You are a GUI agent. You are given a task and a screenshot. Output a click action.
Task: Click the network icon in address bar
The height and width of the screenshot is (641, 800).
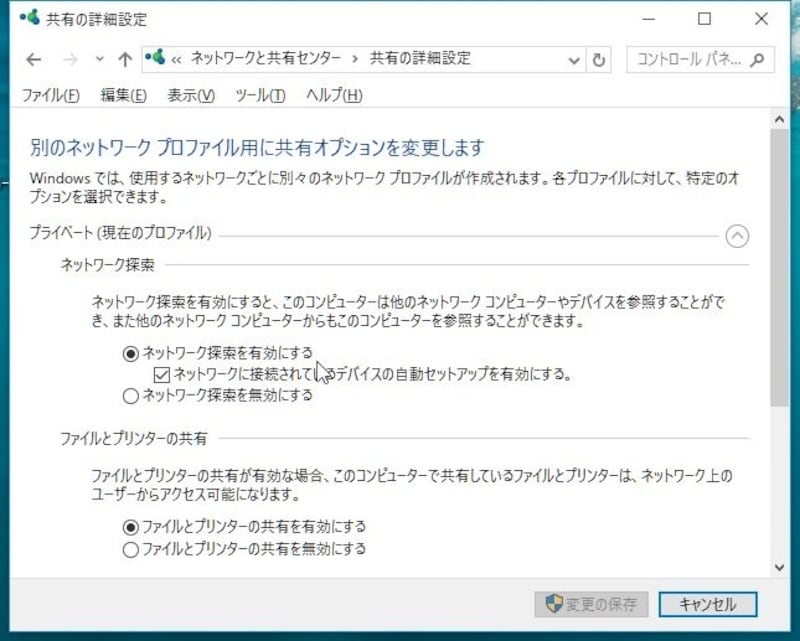click(155, 57)
